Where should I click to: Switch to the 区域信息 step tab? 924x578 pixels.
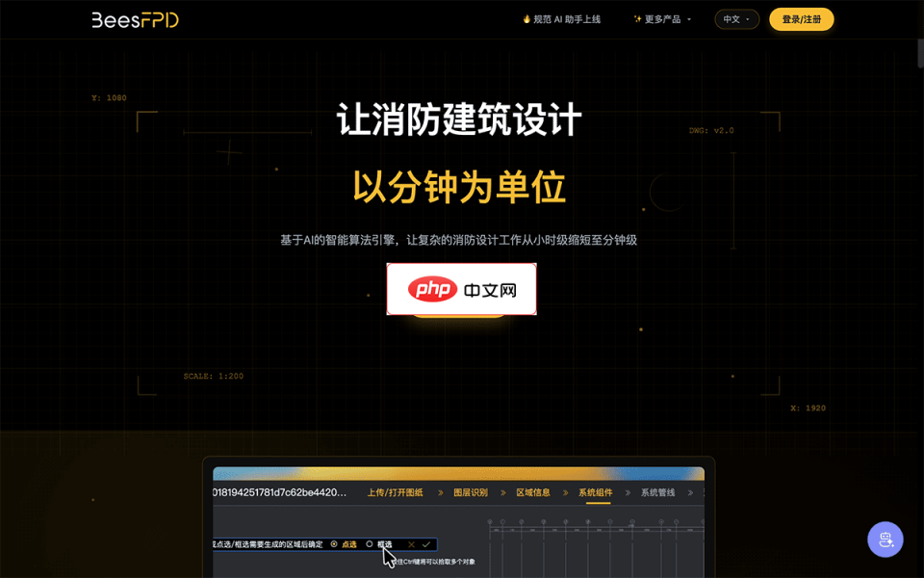pos(533,492)
